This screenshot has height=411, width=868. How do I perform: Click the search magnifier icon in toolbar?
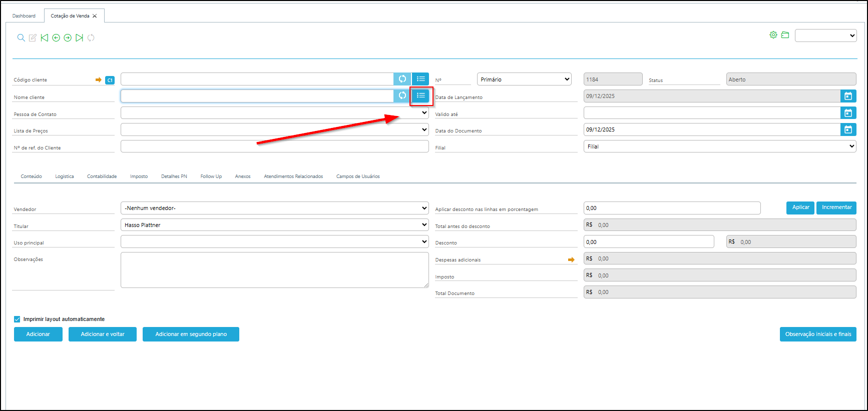pos(21,38)
